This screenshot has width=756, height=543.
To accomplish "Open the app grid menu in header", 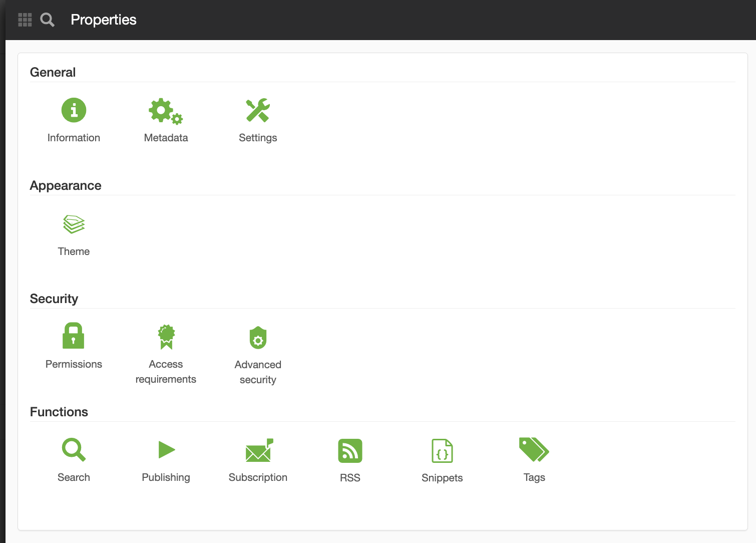I will click(x=25, y=20).
